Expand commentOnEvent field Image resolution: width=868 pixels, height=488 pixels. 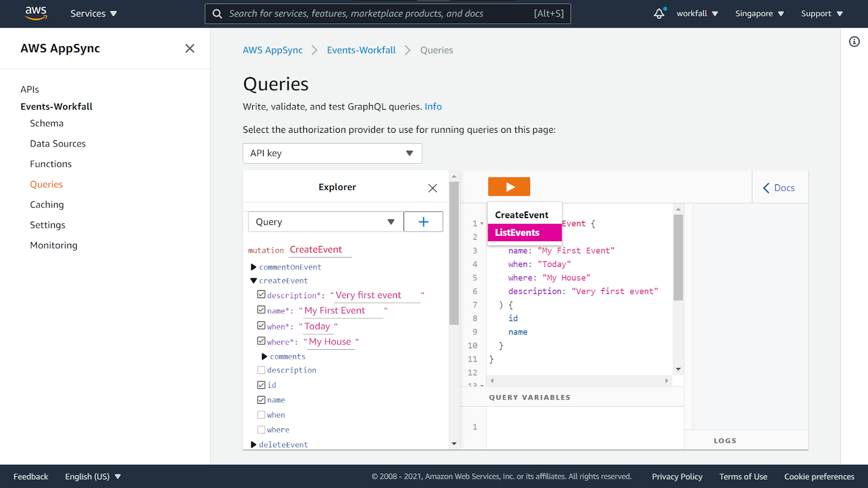pyautogui.click(x=253, y=267)
